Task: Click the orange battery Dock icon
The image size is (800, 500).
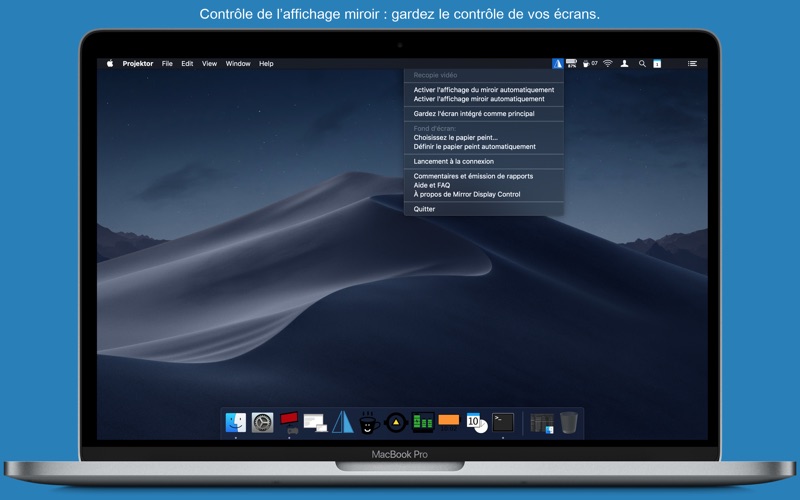Action: [x=449, y=422]
